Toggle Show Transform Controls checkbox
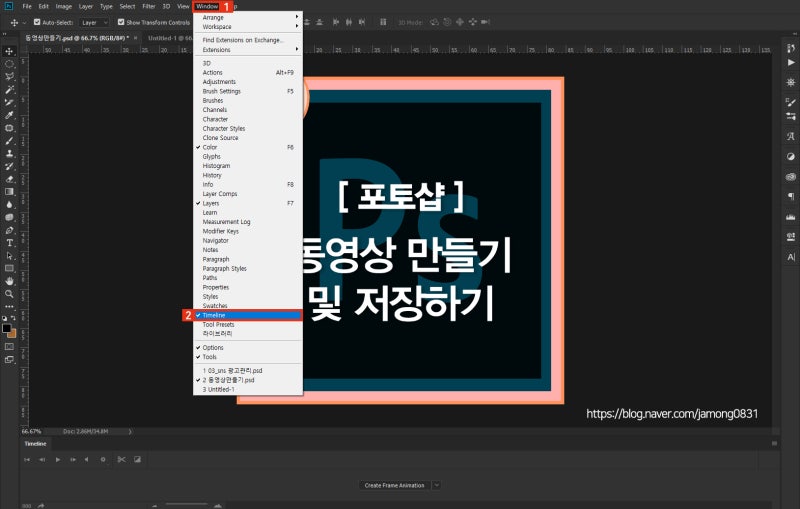The image size is (800, 509). (x=121, y=22)
